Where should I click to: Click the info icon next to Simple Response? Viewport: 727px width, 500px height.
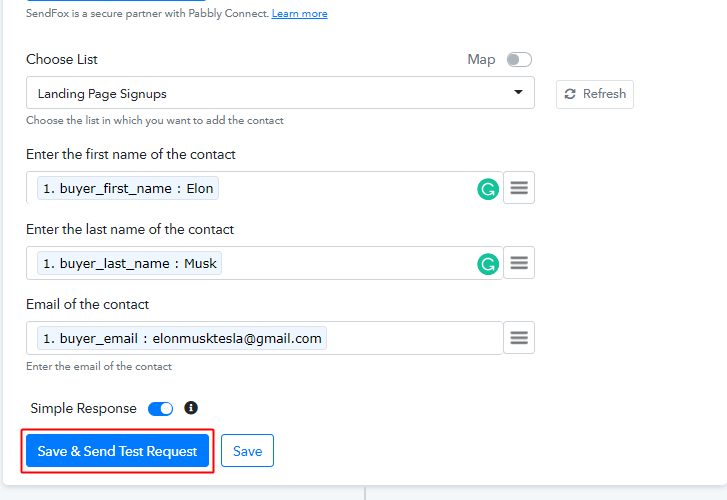(191, 408)
